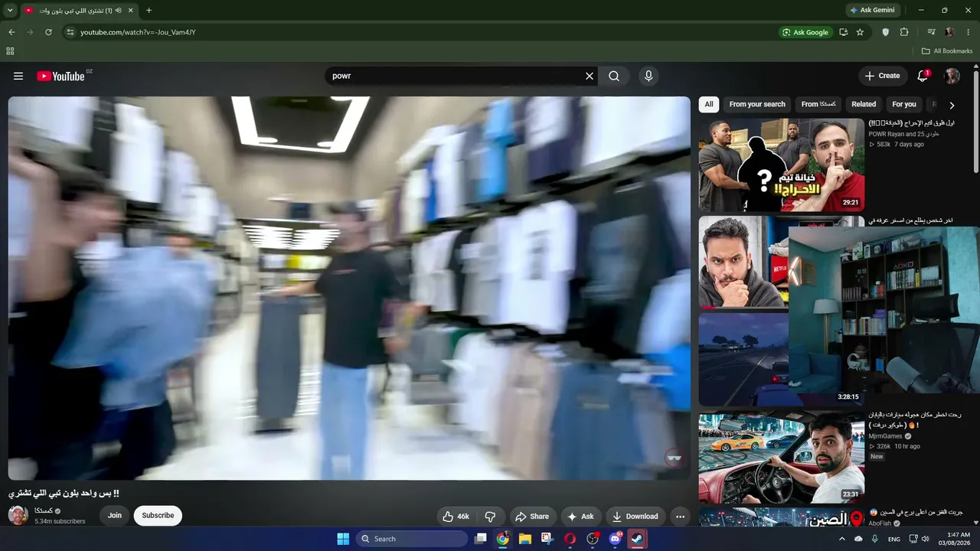This screenshot has width=980, height=551.
Task: View site information icon in address bar
Action: click(70, 32)
